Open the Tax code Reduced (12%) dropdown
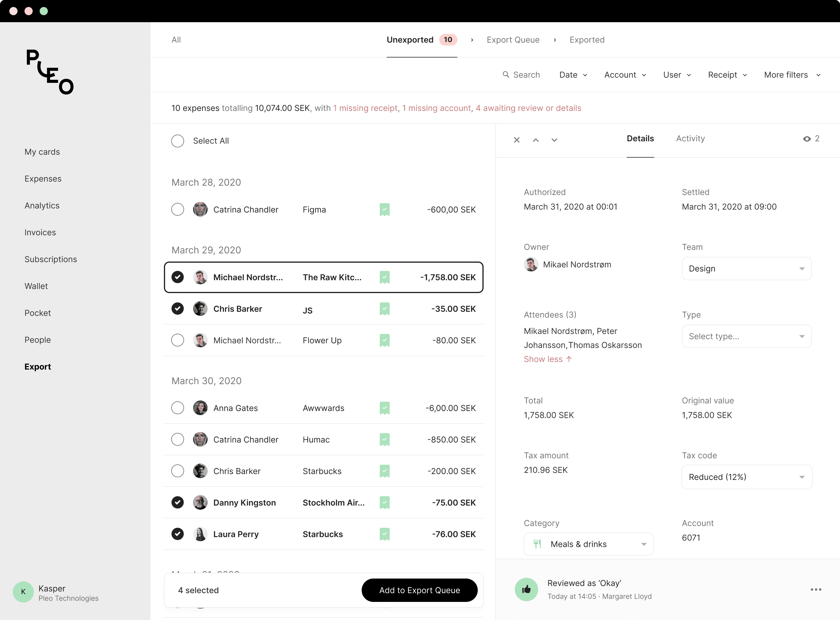This screenshot has width=840, height=620. [x=746, y=477]
